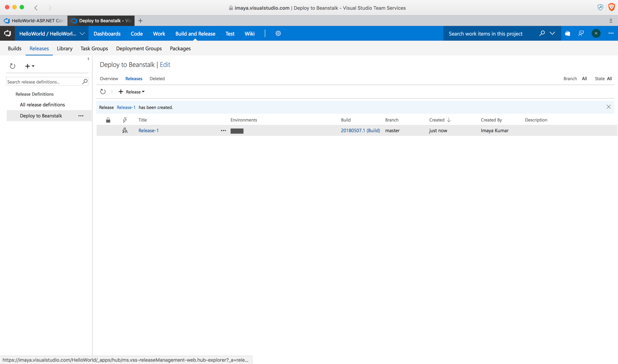Open build 20180507.1 (Build) link
The height and width of the screenshot is (364, 618).
pos(360,131)
